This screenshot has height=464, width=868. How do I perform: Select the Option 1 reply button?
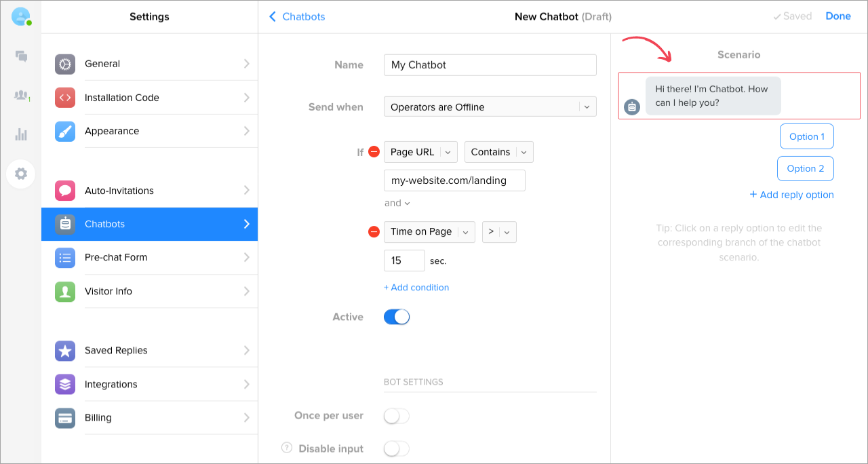tap(806, 136)
